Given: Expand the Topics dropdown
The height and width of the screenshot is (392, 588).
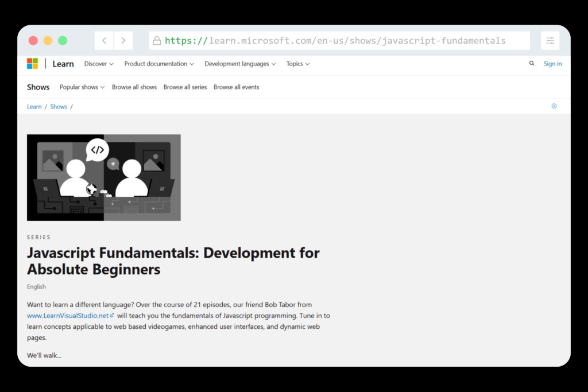Looking at the screenshot, I should pyautogui.click(x=298, y=64).
